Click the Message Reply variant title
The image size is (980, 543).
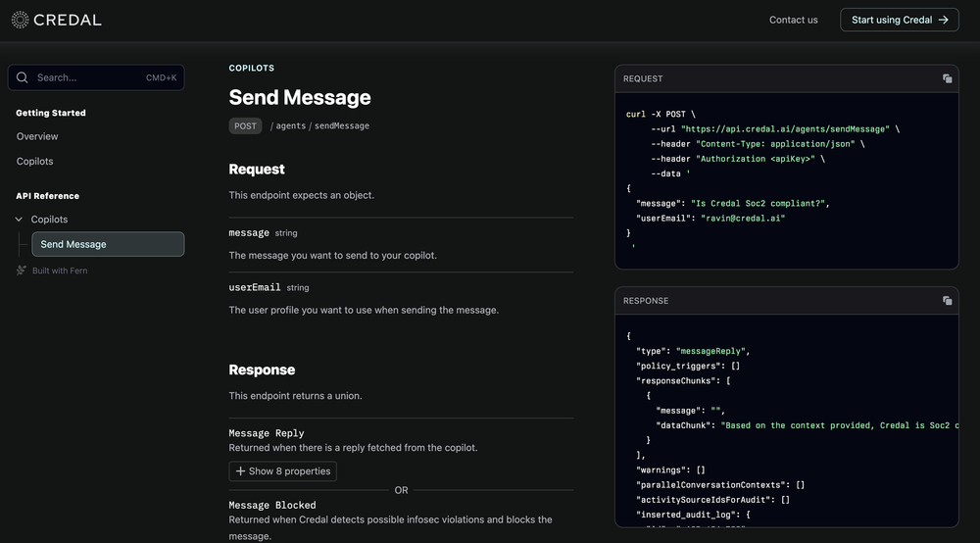(267, 433)
